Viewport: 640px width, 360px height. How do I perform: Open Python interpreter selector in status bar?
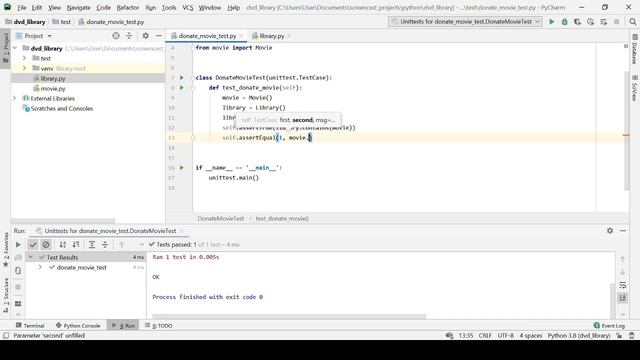[x=579, y=336]
